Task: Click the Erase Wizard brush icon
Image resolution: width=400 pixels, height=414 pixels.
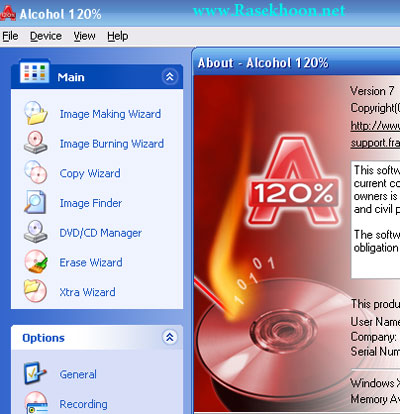Action: point(36,261)
